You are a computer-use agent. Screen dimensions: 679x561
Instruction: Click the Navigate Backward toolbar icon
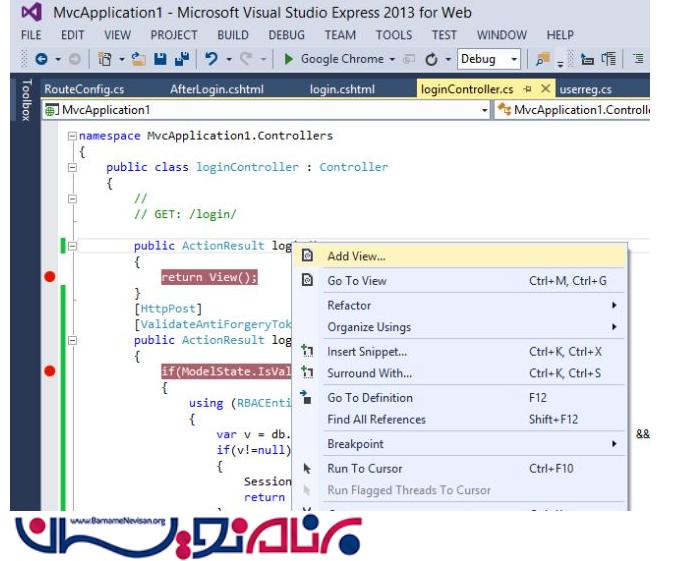point(41,60)
